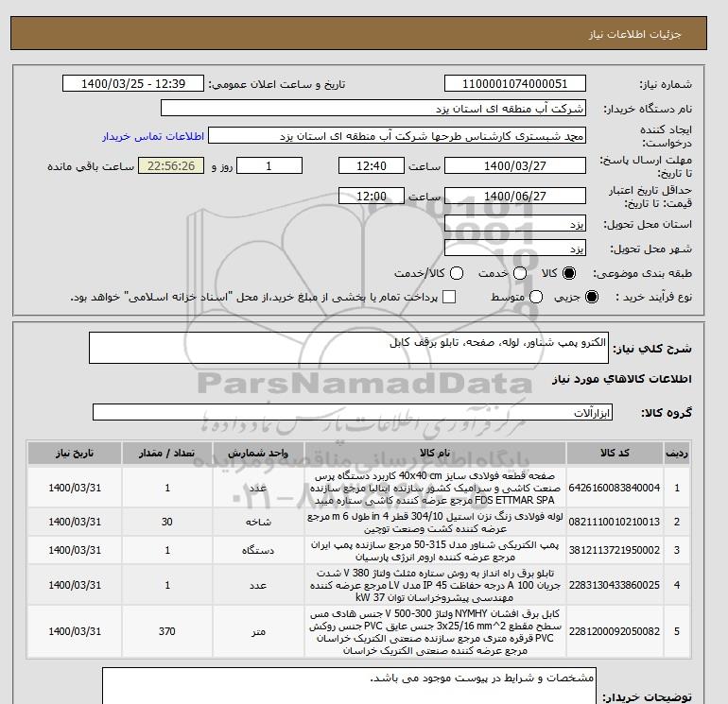This screenshot has height=704, width=728.
Task: Click the remaining time countdown 22:56:26
Action: pyautogui.click(x=171, y=165)
